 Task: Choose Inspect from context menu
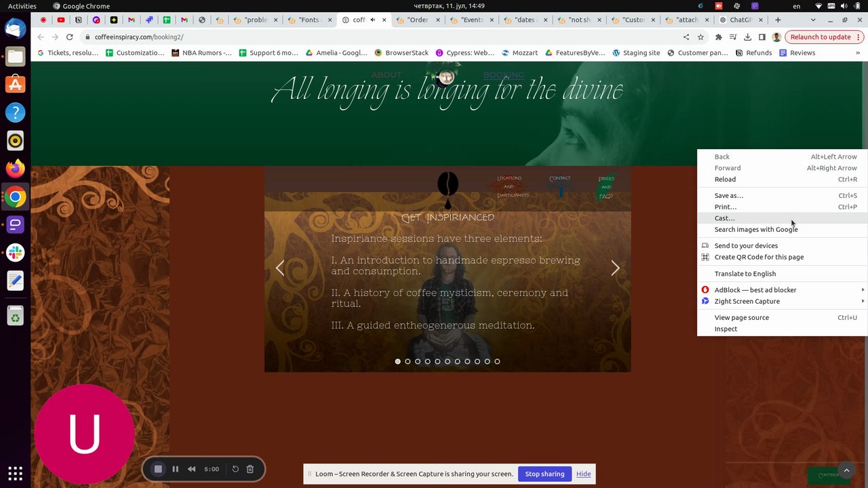(x=783, y=329)
